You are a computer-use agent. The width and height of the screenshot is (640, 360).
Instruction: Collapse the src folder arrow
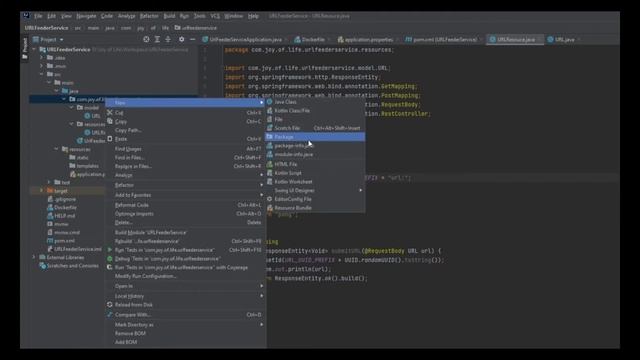(x=42, y=74)
